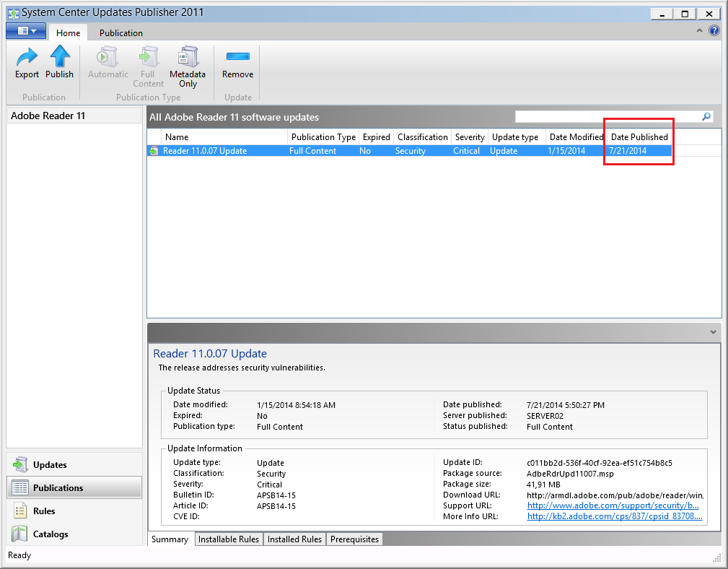Click the Security classification cell in list
The width and height of the screenshot is (728, 569).
tap(411, 151)
